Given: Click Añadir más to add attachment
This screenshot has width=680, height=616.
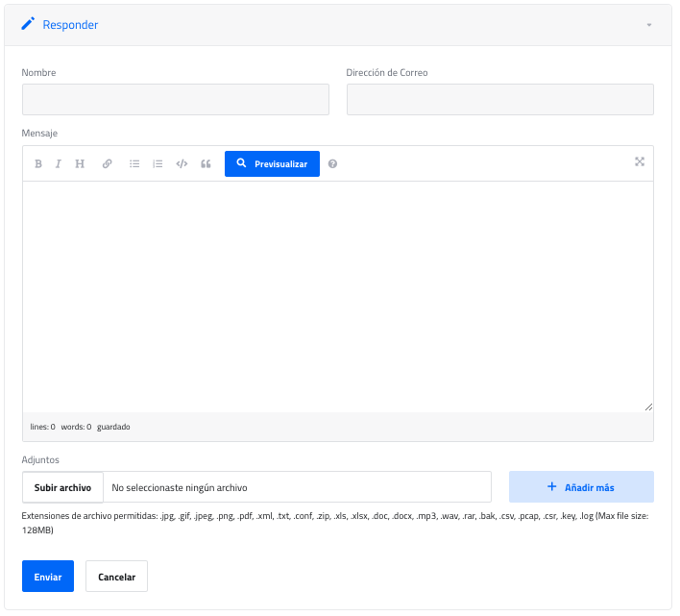Looking at the screenshot, I should pos(581,487).
